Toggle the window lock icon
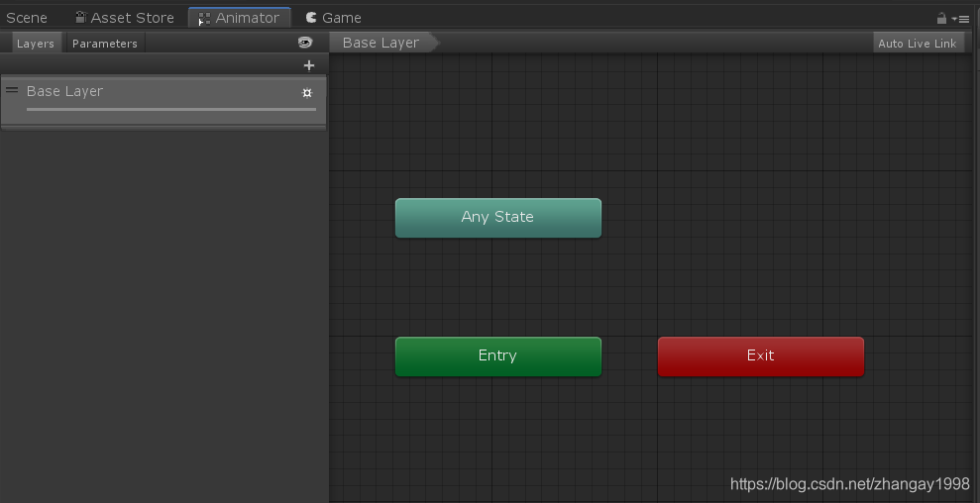This screenshot has height=503, width=980. 941,18
